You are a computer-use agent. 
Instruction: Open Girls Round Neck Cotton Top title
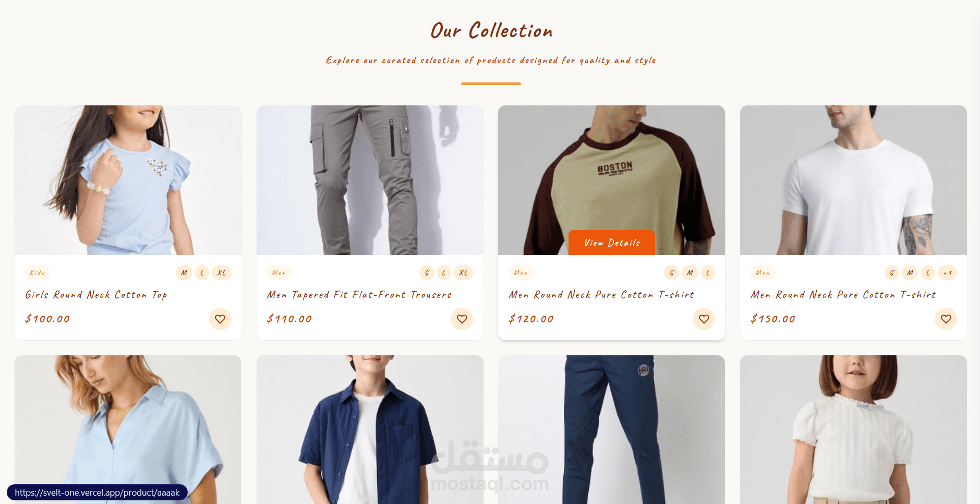pyautogui.click(x=96, y=295)
